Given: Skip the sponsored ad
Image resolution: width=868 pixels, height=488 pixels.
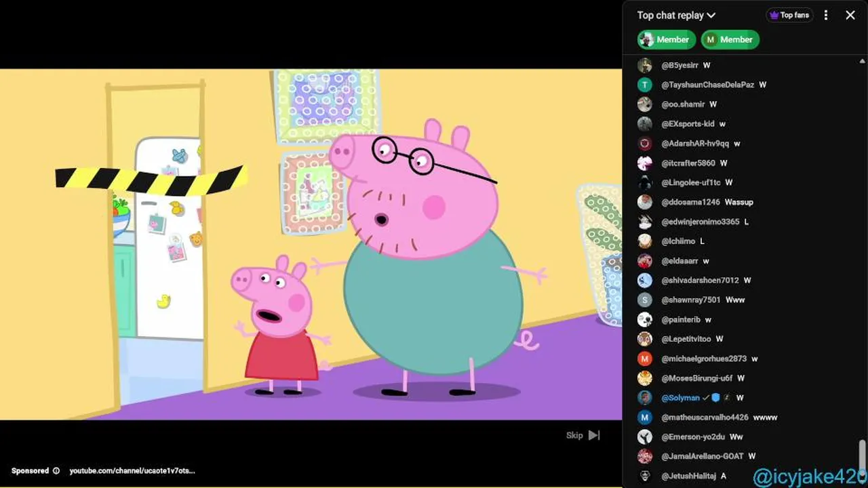Looking at the screenshot, I should click(583, 435).
